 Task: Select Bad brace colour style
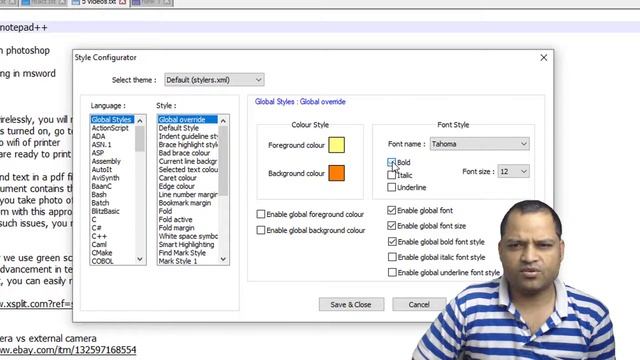coord(188,153)
